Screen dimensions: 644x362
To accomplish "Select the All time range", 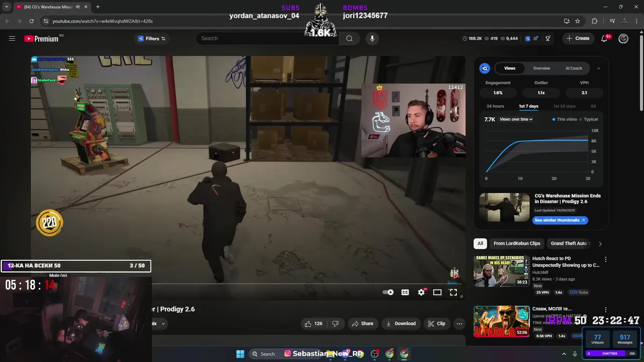I will click(x=593, y=106).
